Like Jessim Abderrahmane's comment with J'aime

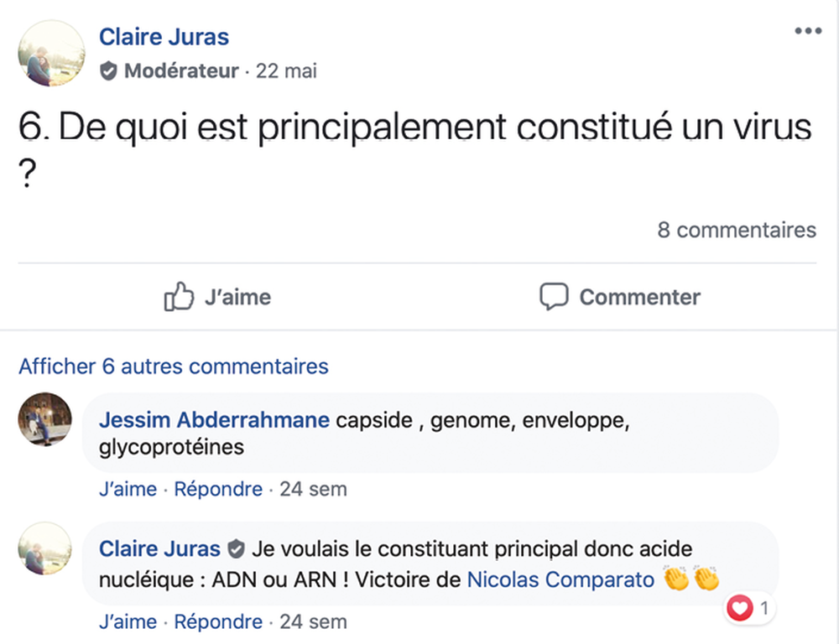pyautogui.click(x=128, y=489)
